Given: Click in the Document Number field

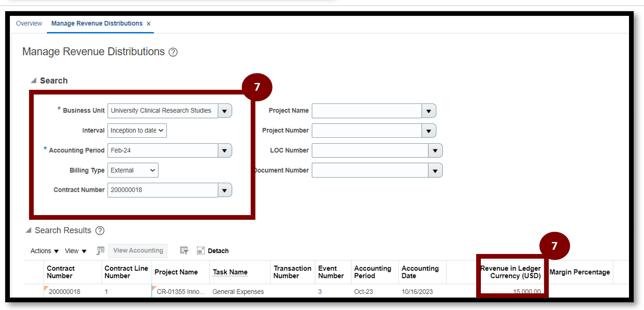Looking at the screenshot, I should [370, 170].
